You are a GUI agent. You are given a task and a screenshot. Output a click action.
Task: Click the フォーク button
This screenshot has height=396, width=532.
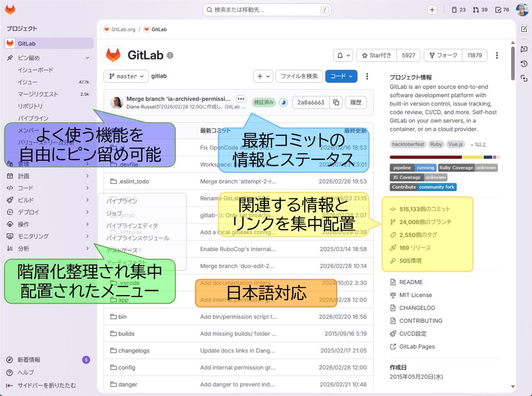pyautogui.click(x=443, y=55)
